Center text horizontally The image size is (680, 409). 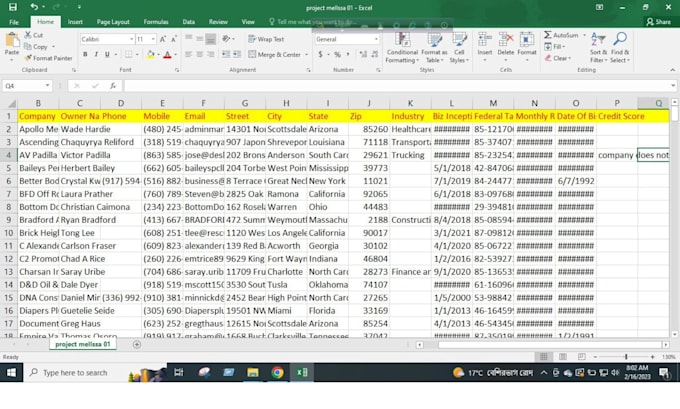tap(199, 55)
